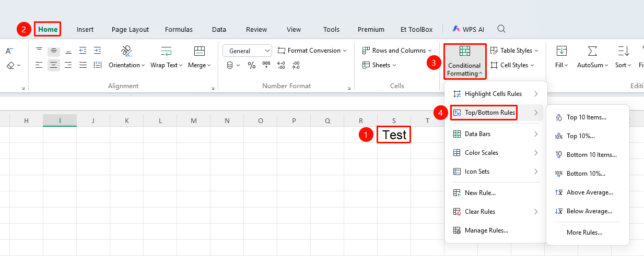Screen dimensions: 644x256
Task: Launch WPS AI
Action: pyautogui.click(x=468, y=29)
